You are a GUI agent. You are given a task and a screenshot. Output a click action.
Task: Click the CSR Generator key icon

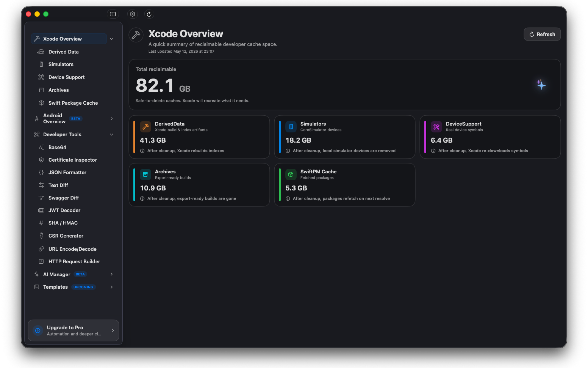[x=41, y=236]
